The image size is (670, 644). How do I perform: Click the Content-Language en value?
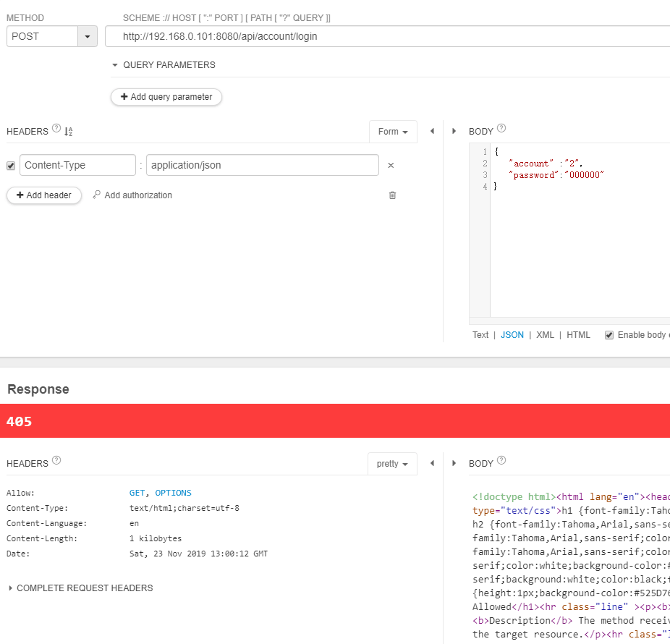pos(134,523)
